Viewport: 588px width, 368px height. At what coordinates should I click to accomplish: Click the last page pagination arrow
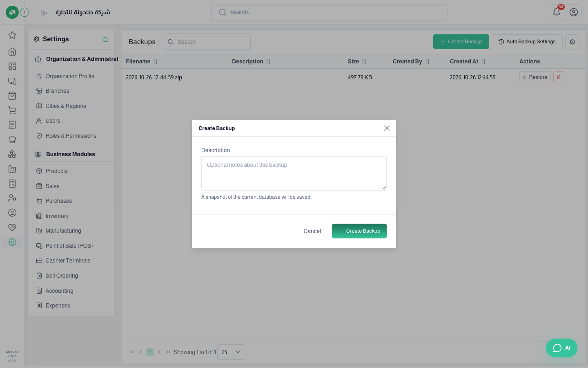168,352
